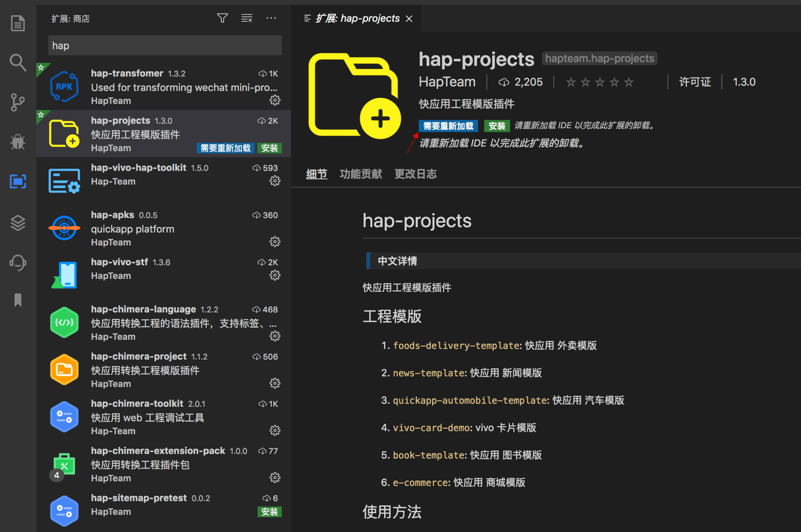Install hap-sitemap-pretest via its 安装 button

click(270, 512)
